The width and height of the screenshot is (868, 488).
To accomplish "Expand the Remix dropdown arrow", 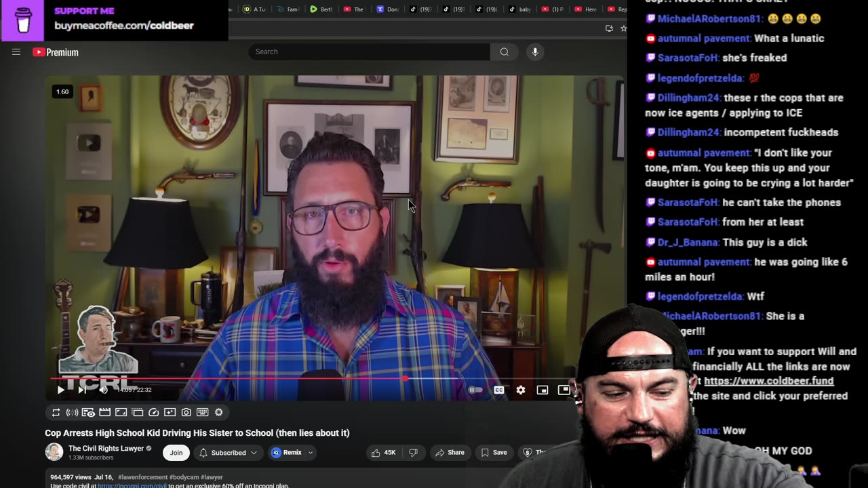I will point(311,453).
